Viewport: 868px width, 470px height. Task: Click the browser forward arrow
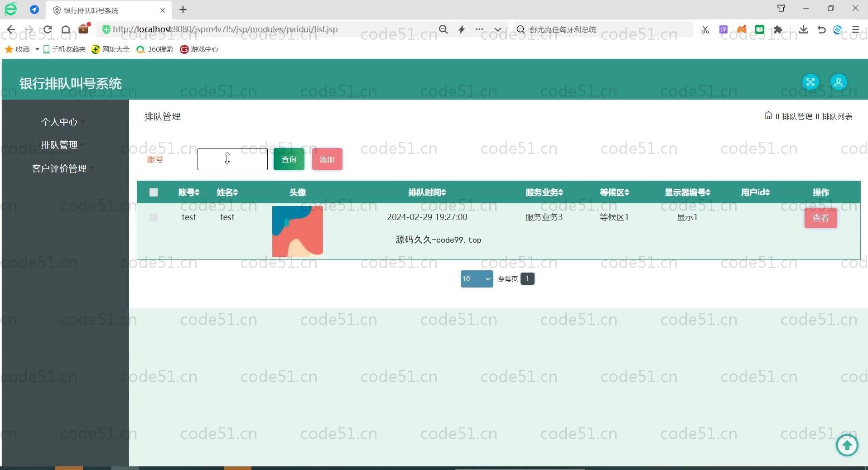29,30
